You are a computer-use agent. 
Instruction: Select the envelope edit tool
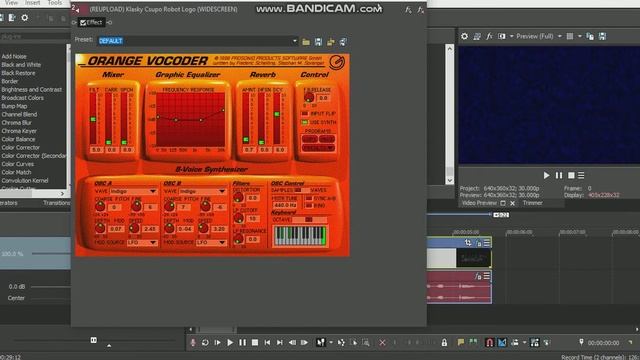click(341, 342)
